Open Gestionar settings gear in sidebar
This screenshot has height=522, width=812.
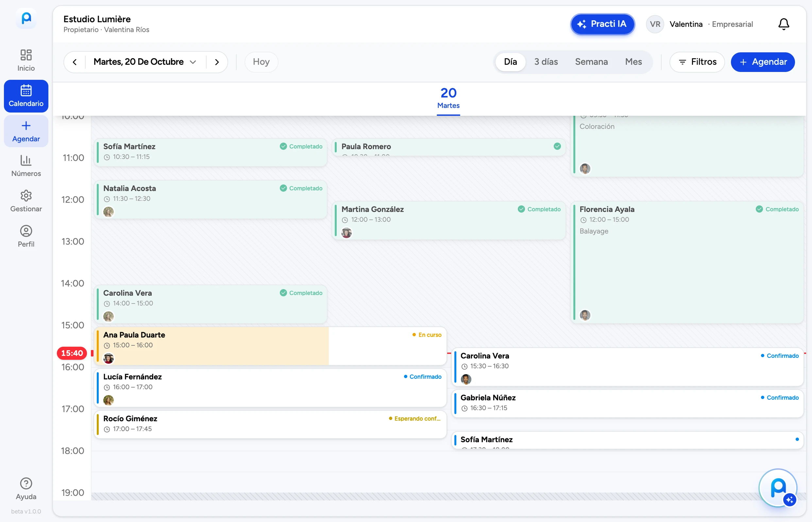pos(26,201)
